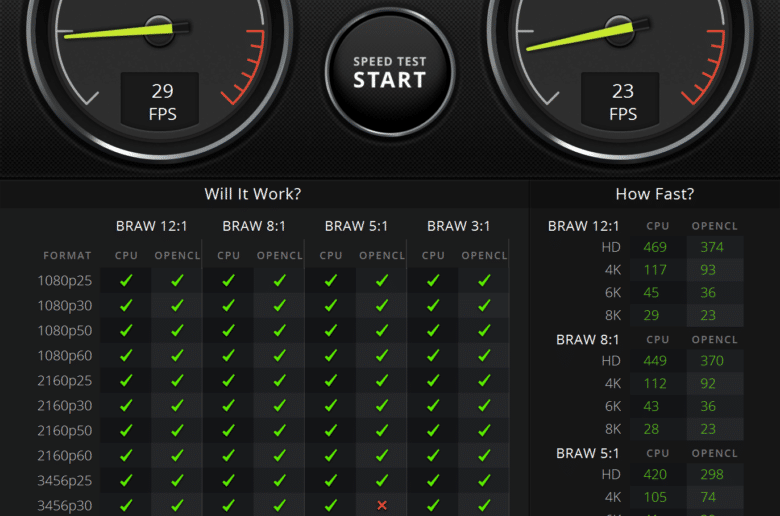The height and width of the screenshot is (516, 780).
Task: Click the 43 6K CPU value
Action: tap(651, 407)
